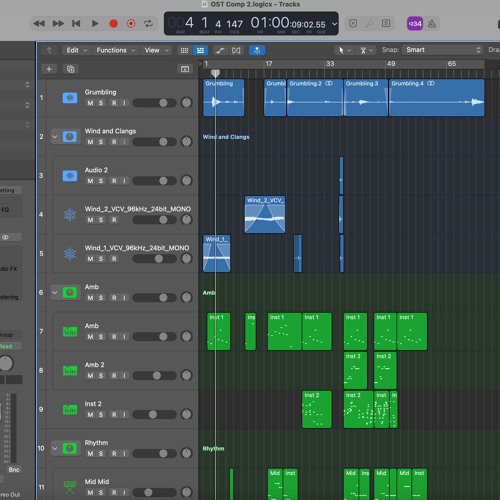Click the Solo mode S button in control bar

point(386,23)
